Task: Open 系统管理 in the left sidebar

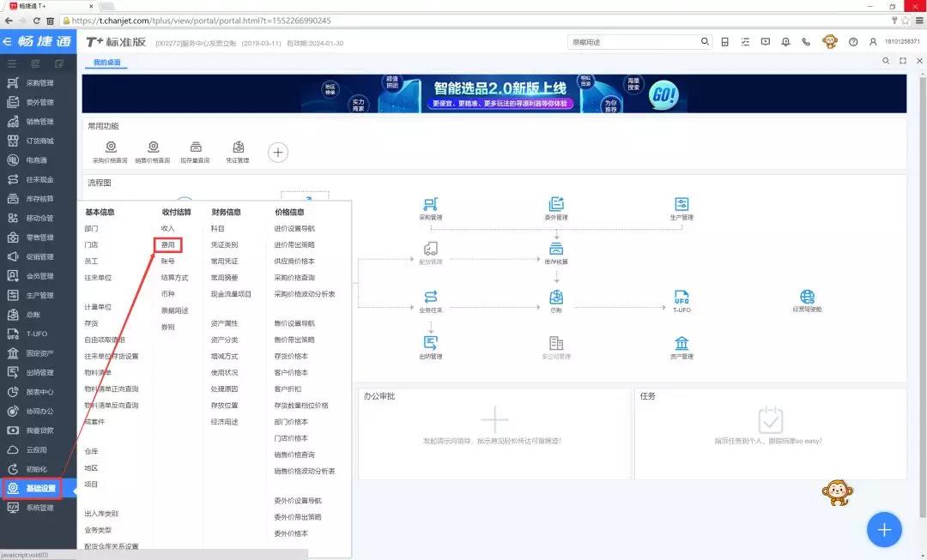Action: [x=39, y=508]
